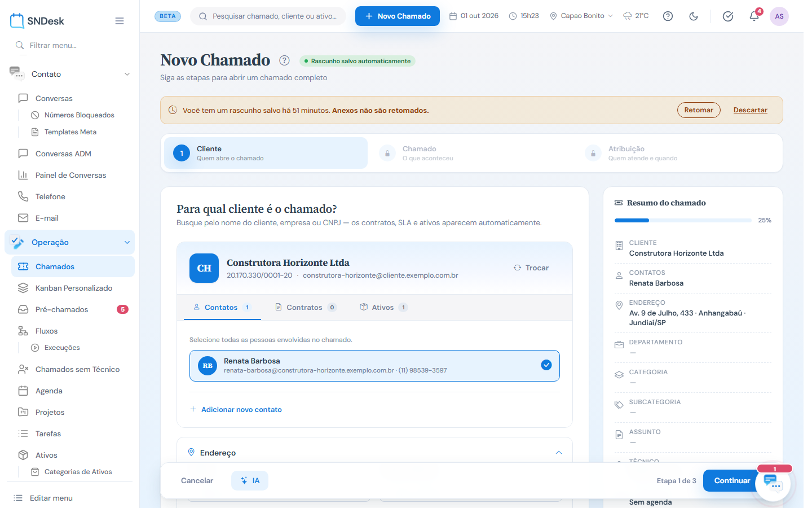Open the AS user avatar menu
Image resolution: width=812 pixels, height=508 pixels.
(779, 16)
